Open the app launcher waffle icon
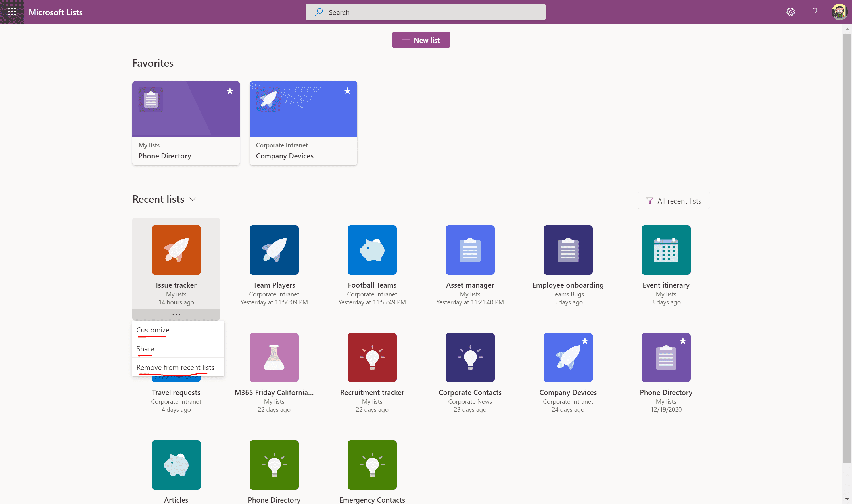852x504 pixels. click(x=12, y=12)
